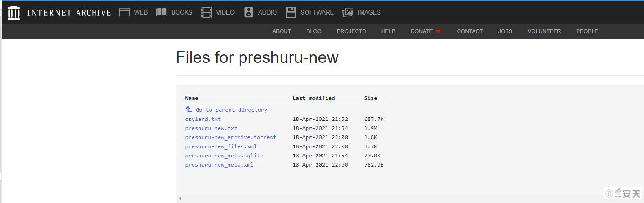644x203 pixels.
Task: Open the Volunteer page
Action: tap(544, 31)
